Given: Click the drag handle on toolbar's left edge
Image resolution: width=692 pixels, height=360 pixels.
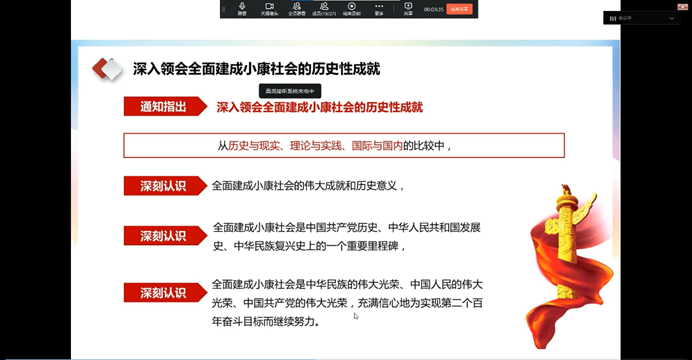Looking at the screenshot, I should (x=224, y=9).
